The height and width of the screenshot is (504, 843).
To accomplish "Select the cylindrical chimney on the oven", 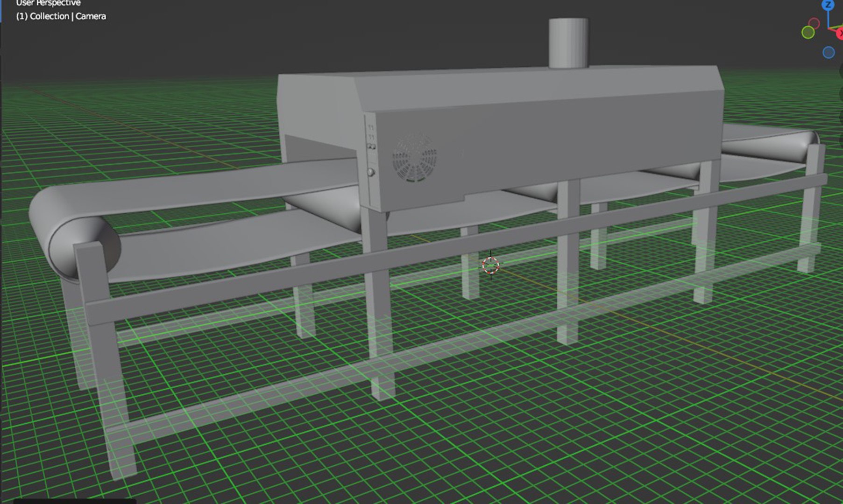I will click(568, 43).
